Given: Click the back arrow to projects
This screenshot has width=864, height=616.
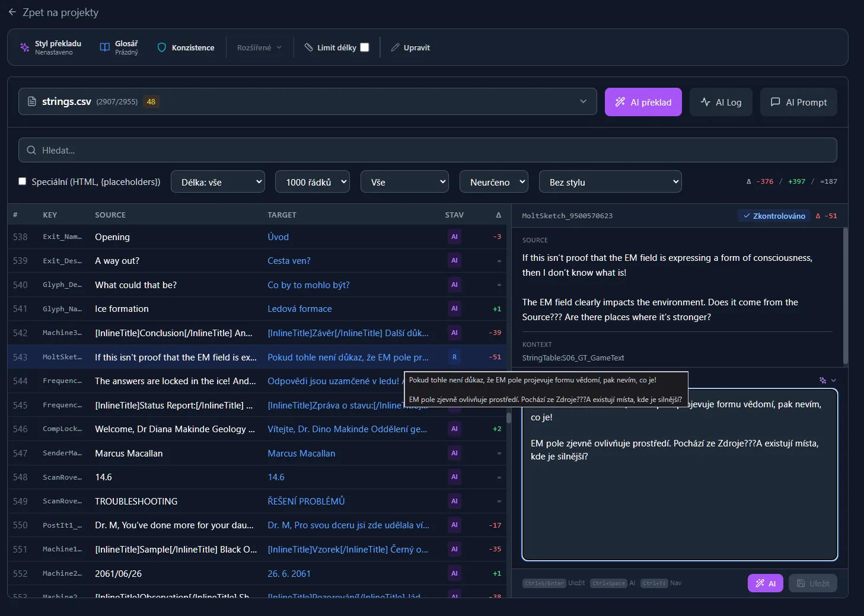Looking at the screenshot, I should click(12, 12).
